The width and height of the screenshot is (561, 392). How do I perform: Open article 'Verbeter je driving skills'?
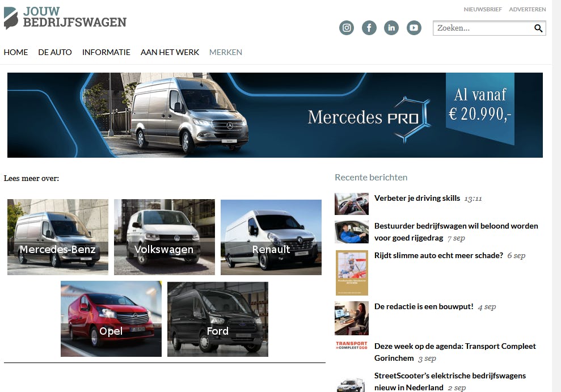[418, 198]
